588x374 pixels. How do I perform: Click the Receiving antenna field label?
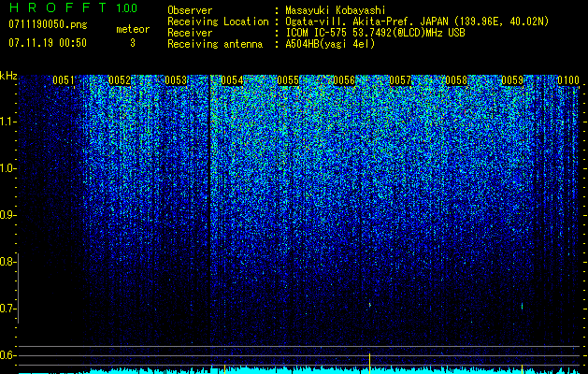[215, 44]
